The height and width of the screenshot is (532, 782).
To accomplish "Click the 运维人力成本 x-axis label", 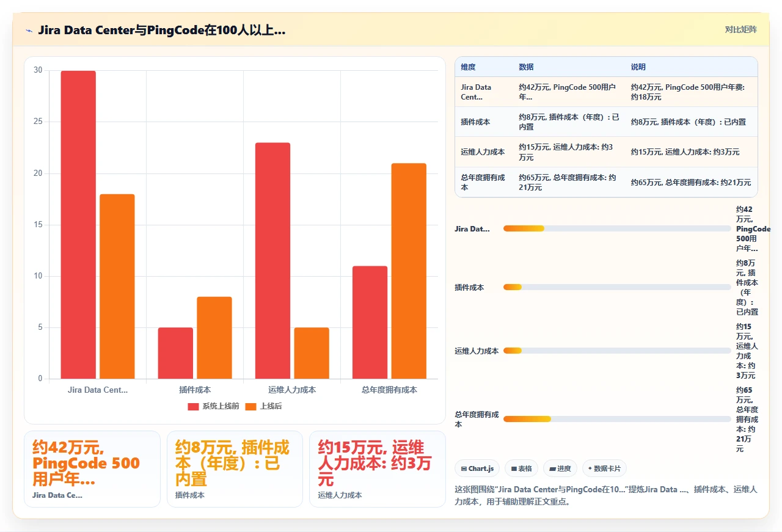I will pyautogui.click(x=292, y=390).
